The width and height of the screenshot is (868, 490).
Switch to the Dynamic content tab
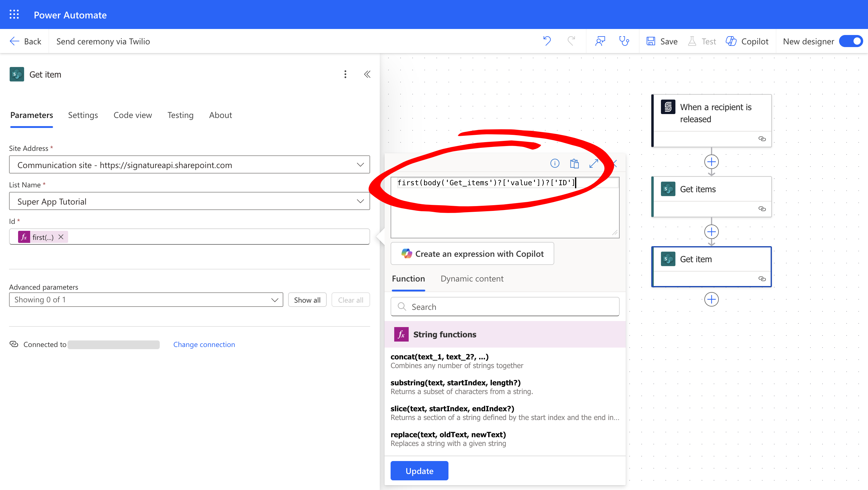(x=472, y=278)
